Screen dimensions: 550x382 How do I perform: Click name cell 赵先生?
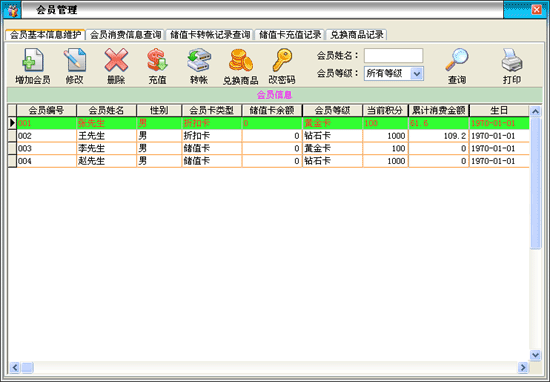click(106, 161)
